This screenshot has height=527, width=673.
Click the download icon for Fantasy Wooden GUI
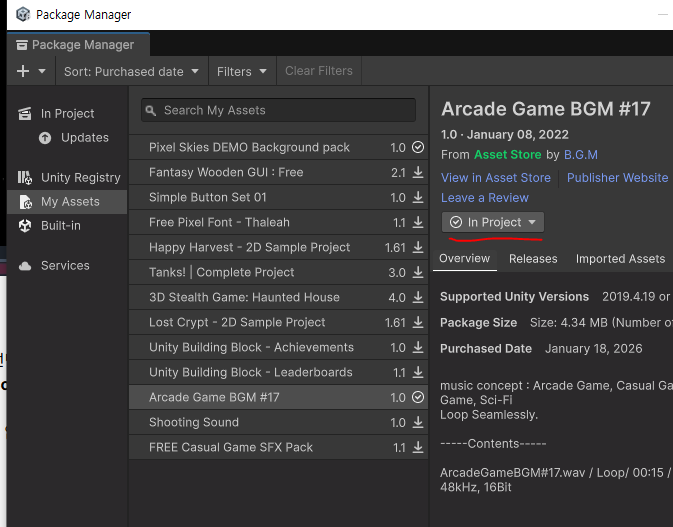pyautogui.click(x=418, y=172)
